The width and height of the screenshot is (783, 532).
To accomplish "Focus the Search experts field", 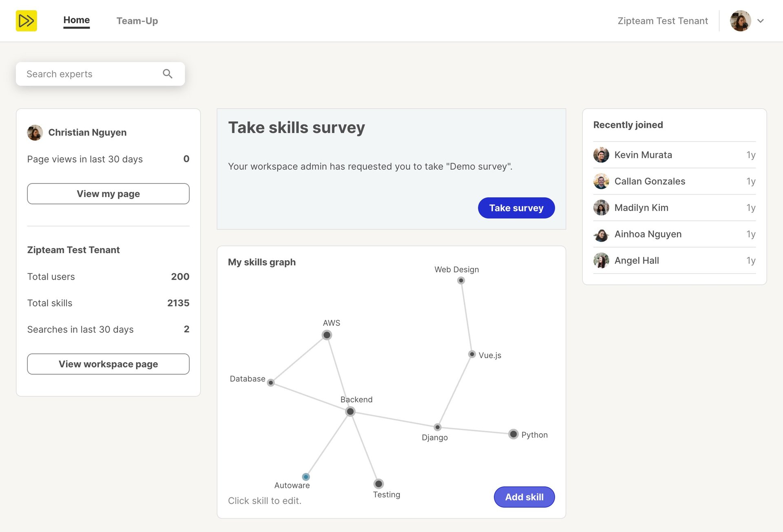I will pyautogui.click(x=92, y=74).
